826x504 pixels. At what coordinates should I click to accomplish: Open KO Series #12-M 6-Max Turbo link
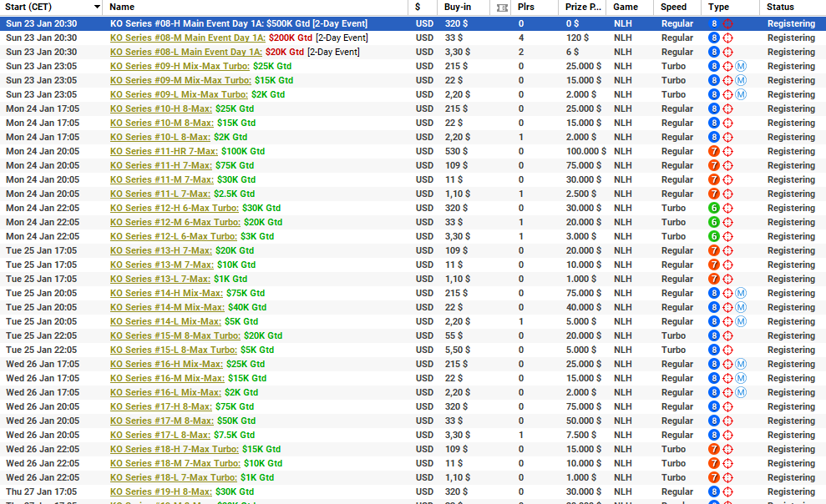coord(175,223)
